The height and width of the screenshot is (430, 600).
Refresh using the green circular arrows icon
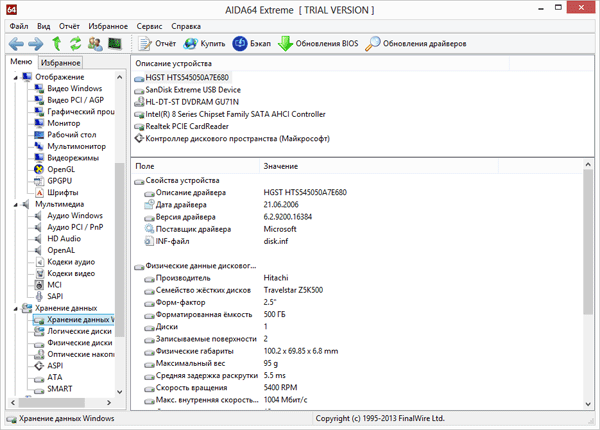click(x=76, y=44)
